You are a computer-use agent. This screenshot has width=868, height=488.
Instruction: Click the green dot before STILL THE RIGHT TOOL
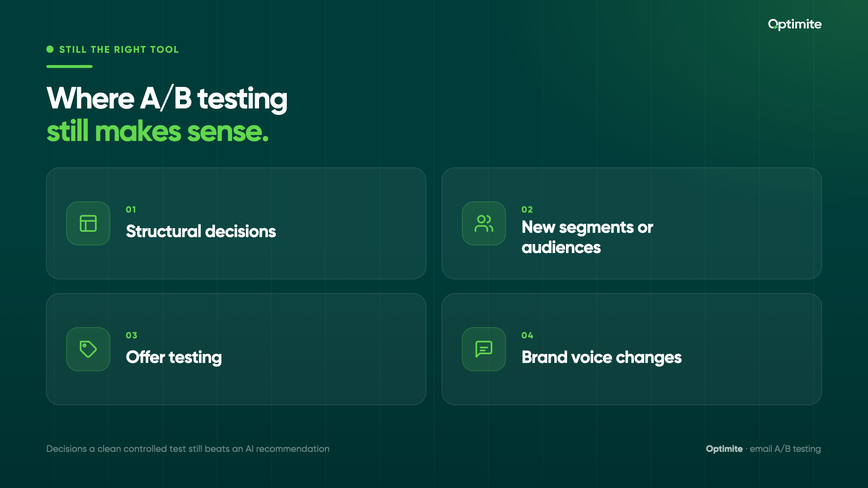click(50, 49)
